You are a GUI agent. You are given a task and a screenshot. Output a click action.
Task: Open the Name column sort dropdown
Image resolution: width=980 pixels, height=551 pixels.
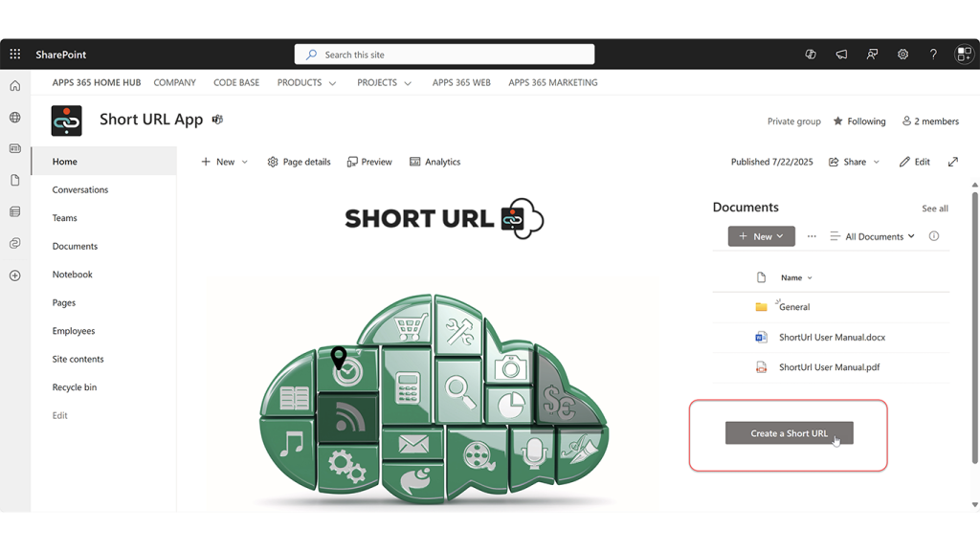(796, 278)
